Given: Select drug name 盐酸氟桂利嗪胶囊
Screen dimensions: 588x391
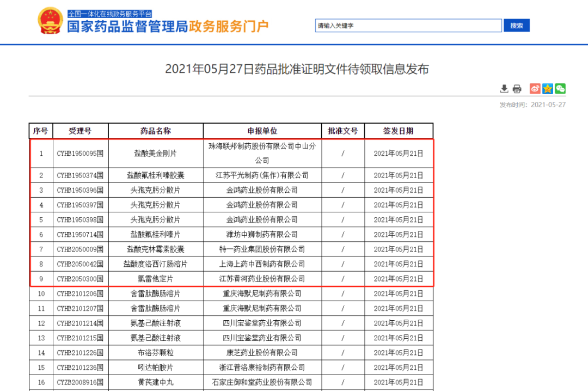Looking at the screenshot, I should [x=155, y=175].
